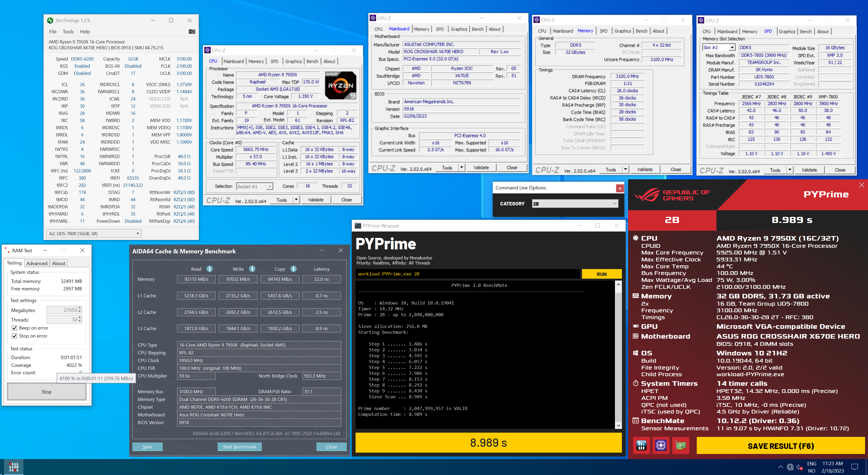Screen dimensions: 868x475
Task: Open GPU-Z card icon in BenchMate panel
Action: [681, 446]
